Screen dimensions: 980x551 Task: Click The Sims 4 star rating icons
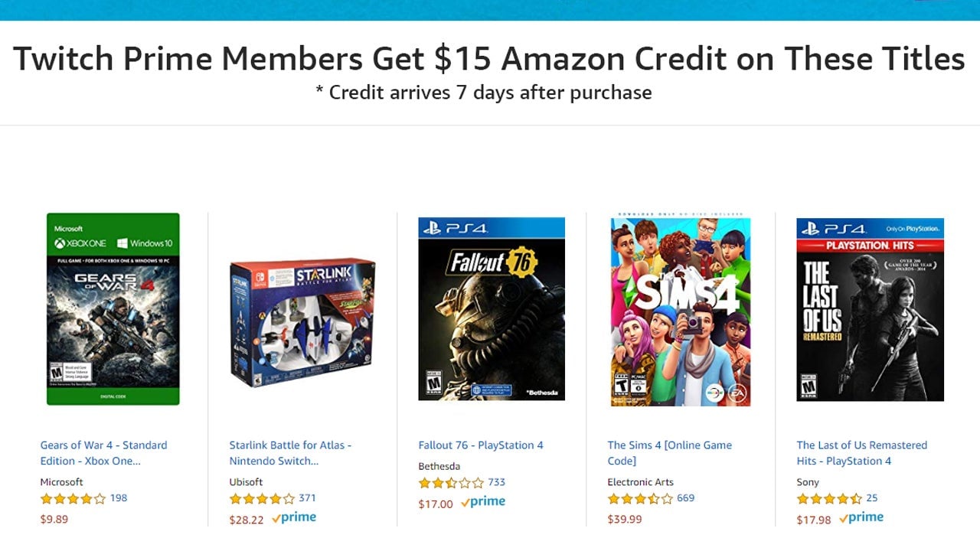[x=640, y=499]
